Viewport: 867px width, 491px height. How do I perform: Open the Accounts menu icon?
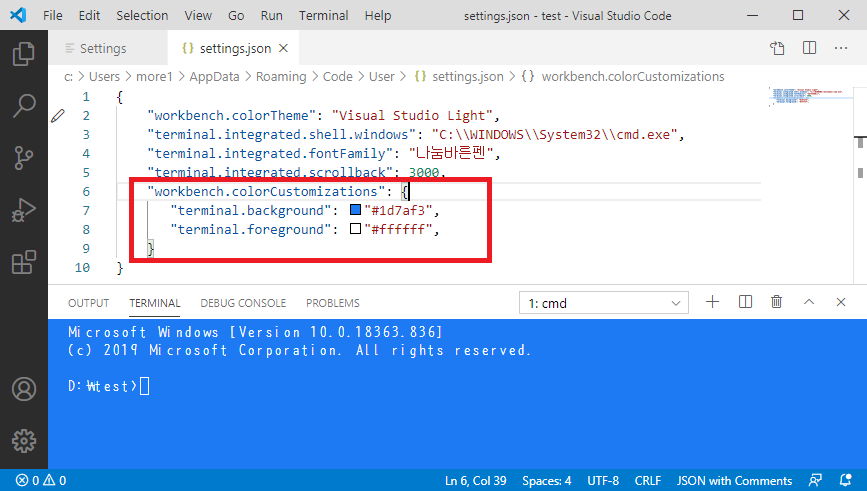[24, 389]
